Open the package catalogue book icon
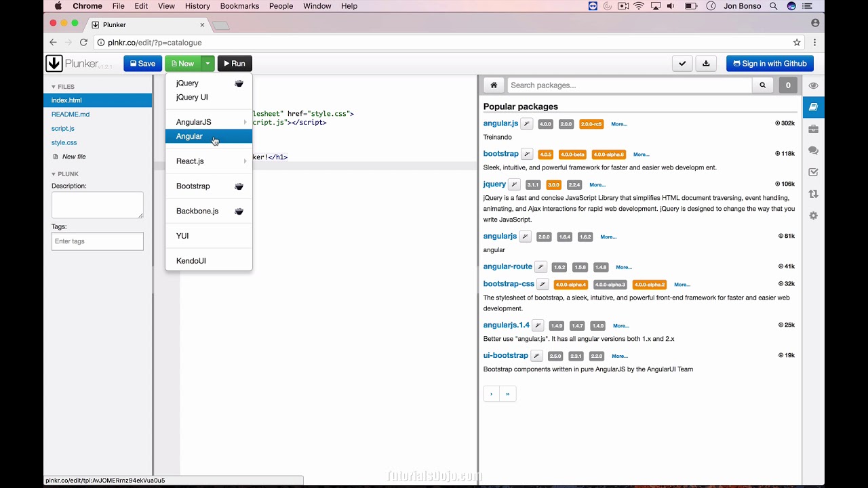Screen dimensions: 868x488 click(813, 107)
